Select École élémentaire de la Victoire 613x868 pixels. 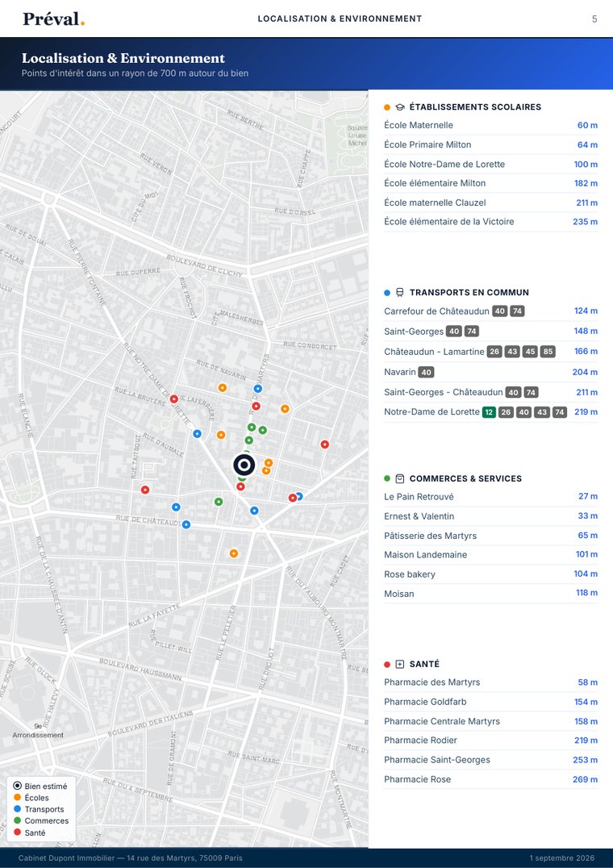(490, 221)
